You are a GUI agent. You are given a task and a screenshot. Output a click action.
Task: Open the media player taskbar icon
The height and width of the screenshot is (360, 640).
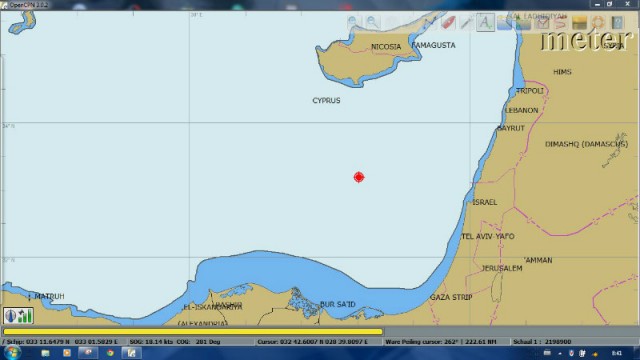point(67,353)
